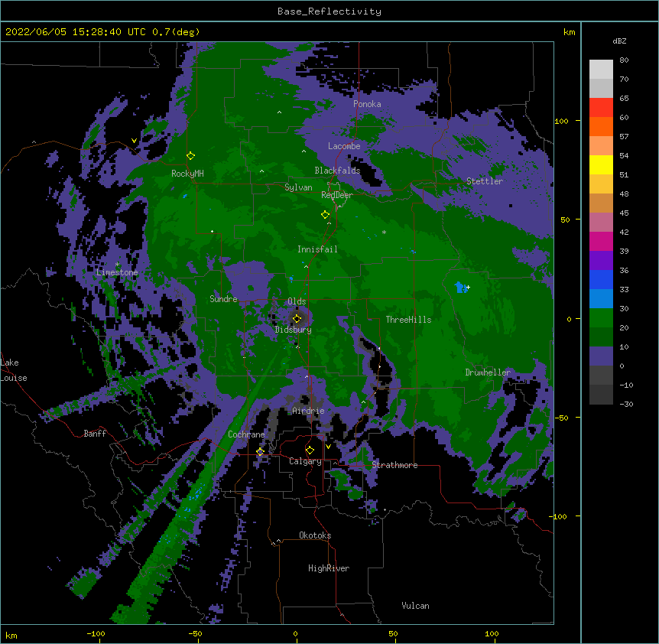Click the blue echo blob with white cross
Image resolution: width=659 pixels, height=644 pixels.
pos(462,288)
